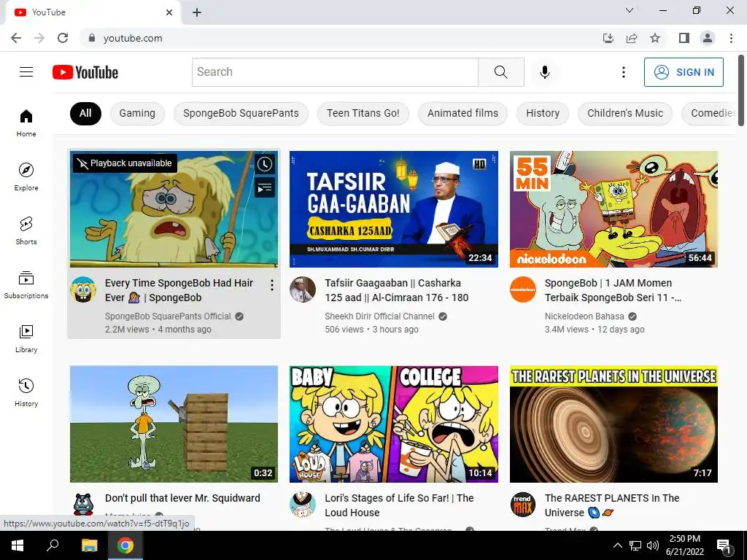The height and width of the screenshot is (560, 747).
Task: Open Shorts in the sidebar
Action: (26, 230)
